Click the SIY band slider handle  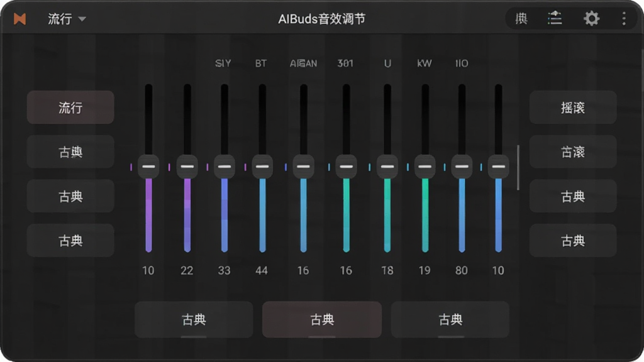(x=225, y=166)
